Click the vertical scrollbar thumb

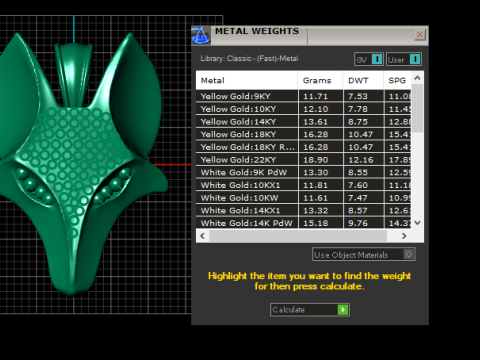[417, 108]
